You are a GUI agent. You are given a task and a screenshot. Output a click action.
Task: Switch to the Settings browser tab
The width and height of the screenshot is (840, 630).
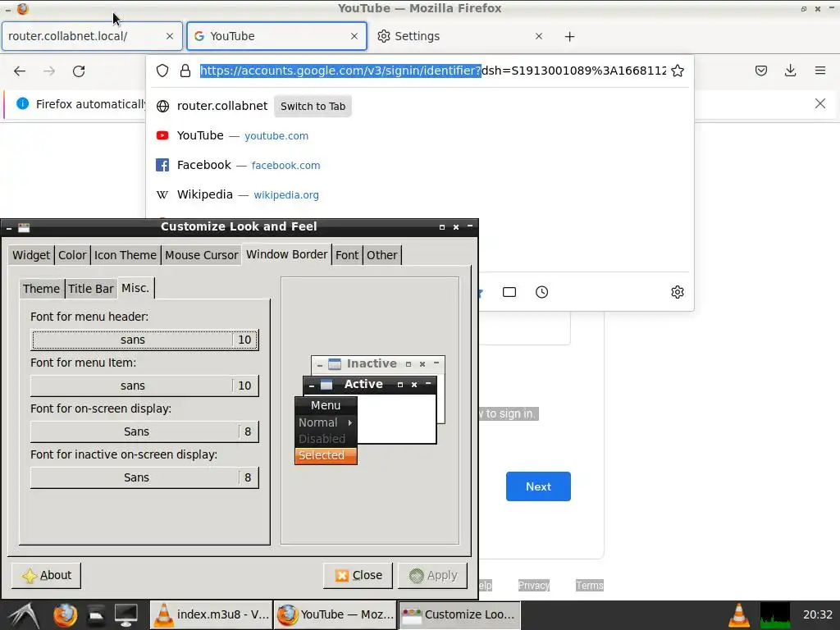(461, 36)
